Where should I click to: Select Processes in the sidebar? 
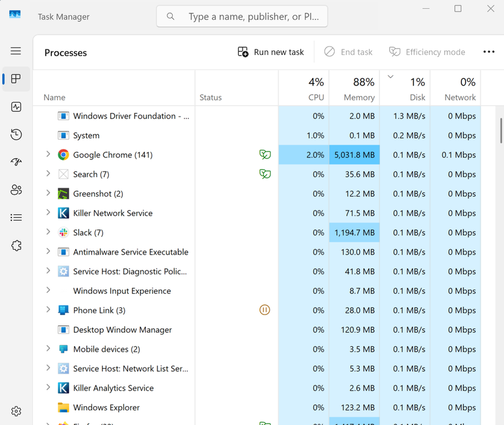(15, 79)
